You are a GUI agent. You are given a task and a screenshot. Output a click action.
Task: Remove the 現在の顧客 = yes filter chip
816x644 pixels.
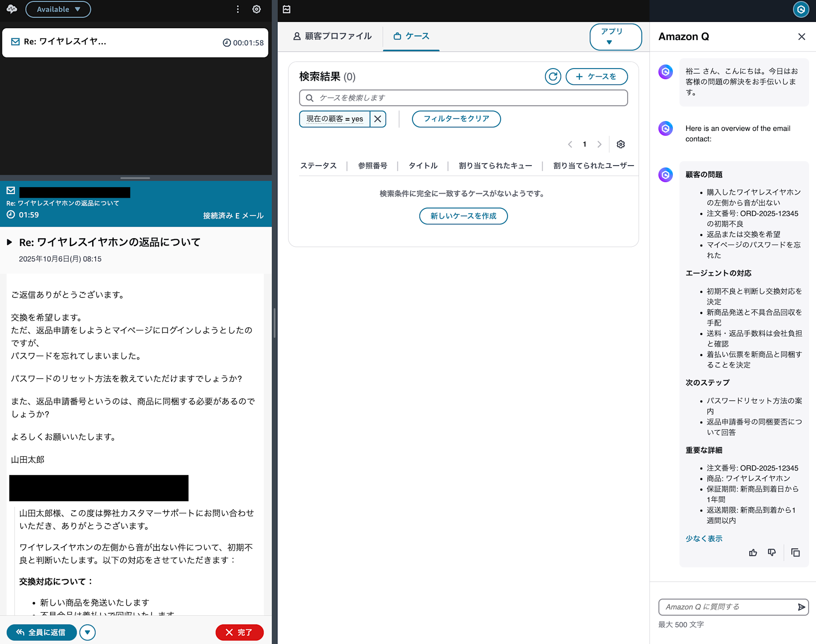tap(377, 119)
